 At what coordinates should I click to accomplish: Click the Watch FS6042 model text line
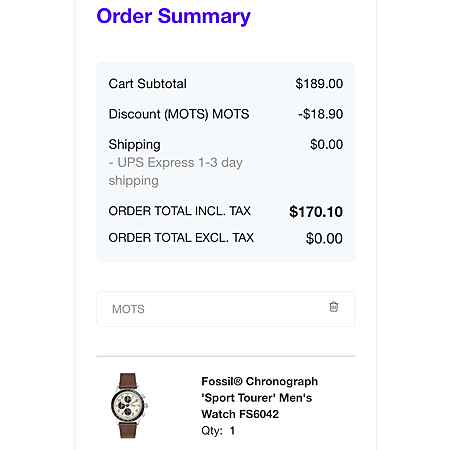pyautogui.click(x=240, y=414)
